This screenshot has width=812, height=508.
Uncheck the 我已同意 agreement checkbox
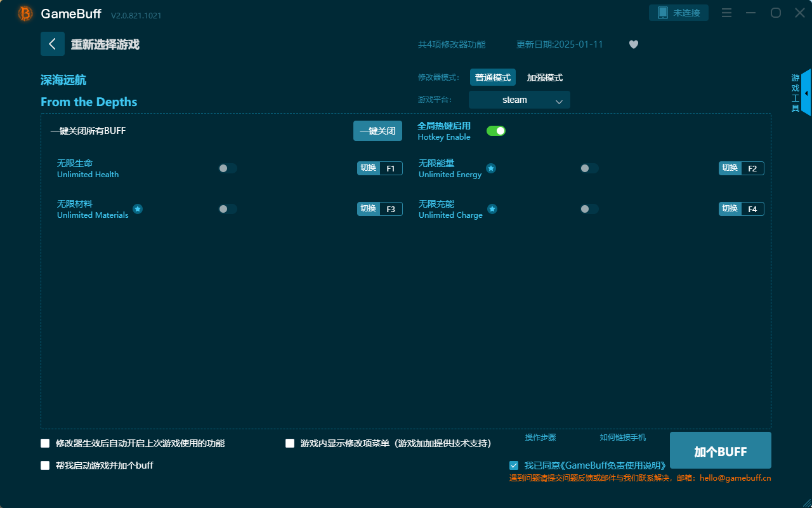[x=514, y=465]
